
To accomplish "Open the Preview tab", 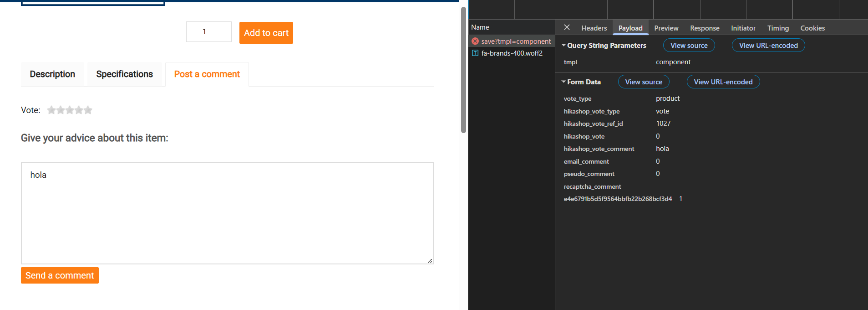I will (x=666, y=28).
